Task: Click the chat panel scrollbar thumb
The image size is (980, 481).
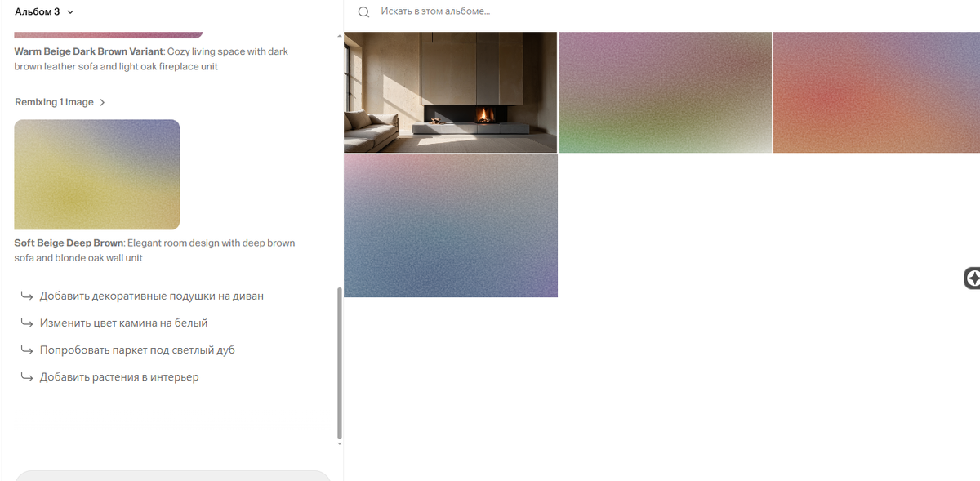Action: tap(340, 363)
